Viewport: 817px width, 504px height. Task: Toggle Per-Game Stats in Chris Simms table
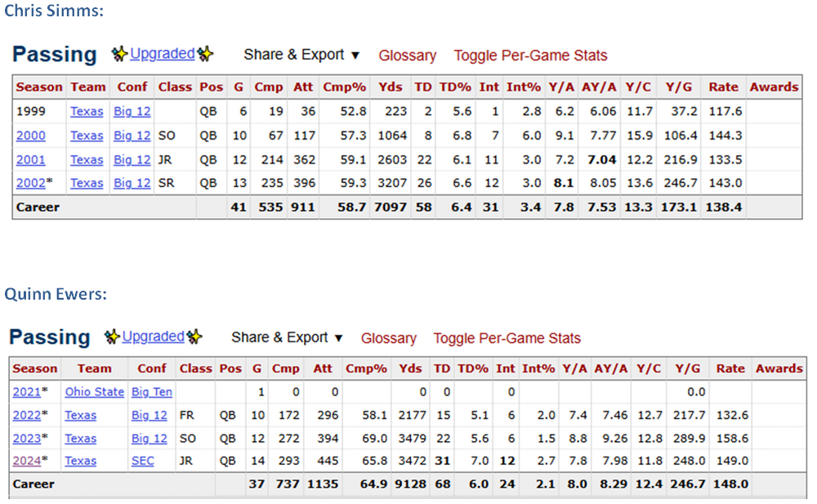click(530, 56)
